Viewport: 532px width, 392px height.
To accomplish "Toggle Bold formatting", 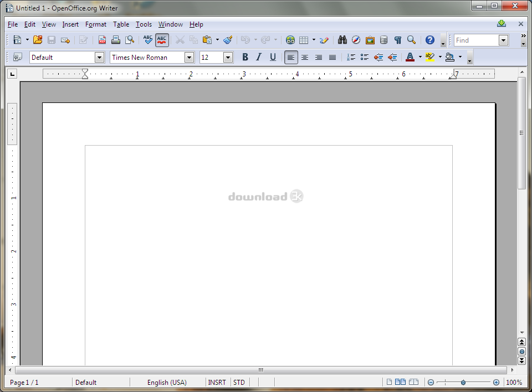I will point(245,57).
